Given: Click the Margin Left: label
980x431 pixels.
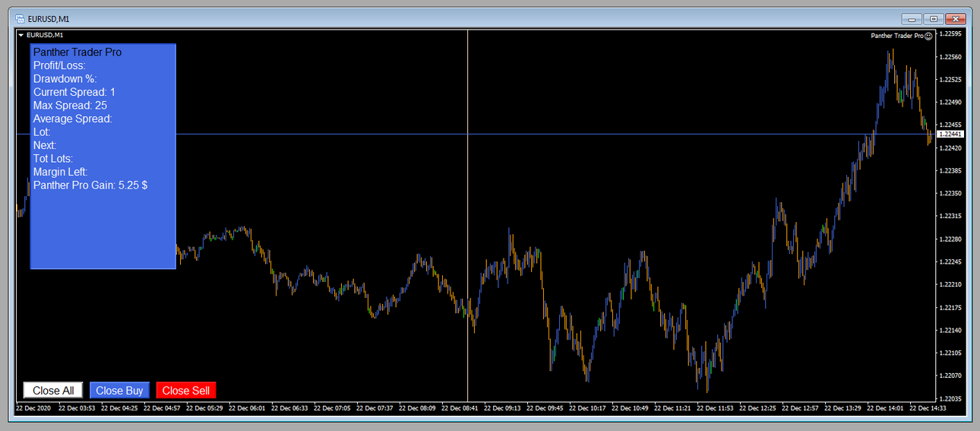Looking at the screenshot, I should (61, 172).
